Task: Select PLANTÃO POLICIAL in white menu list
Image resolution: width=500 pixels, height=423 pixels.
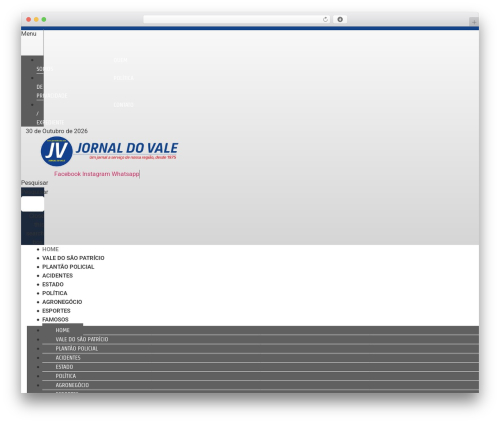Action: click(x=68, y=267)
